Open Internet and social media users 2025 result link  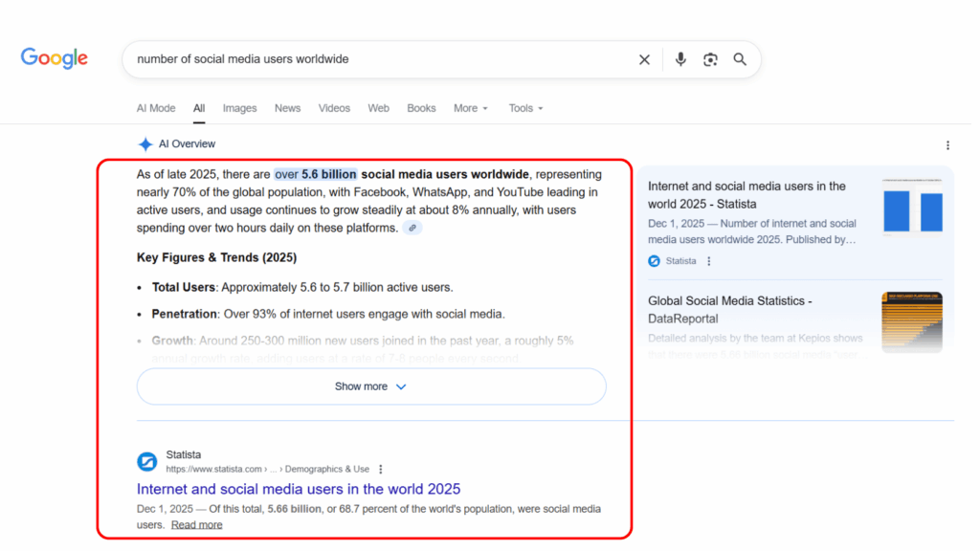(x=299, y=489)
